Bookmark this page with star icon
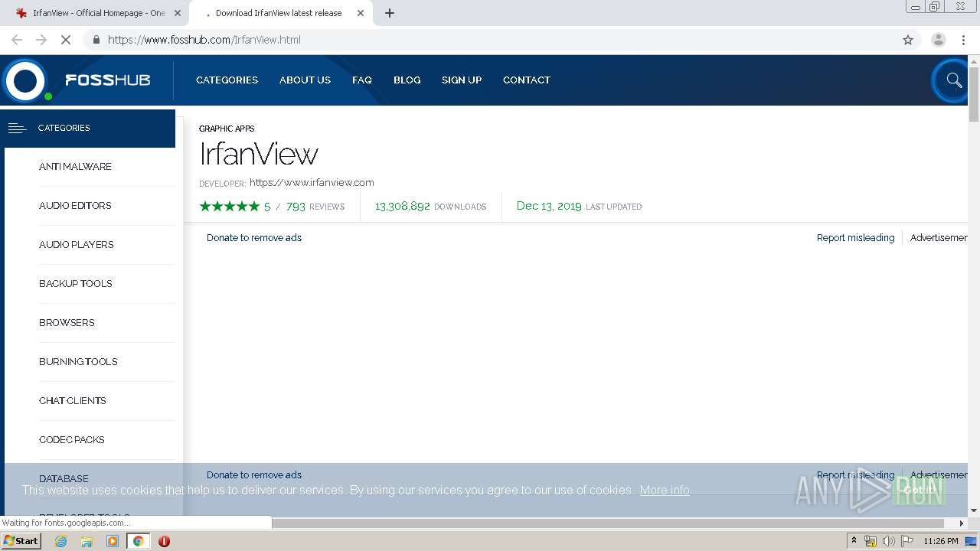The height and width of the screenshot is (551, 980). point(908,40)
